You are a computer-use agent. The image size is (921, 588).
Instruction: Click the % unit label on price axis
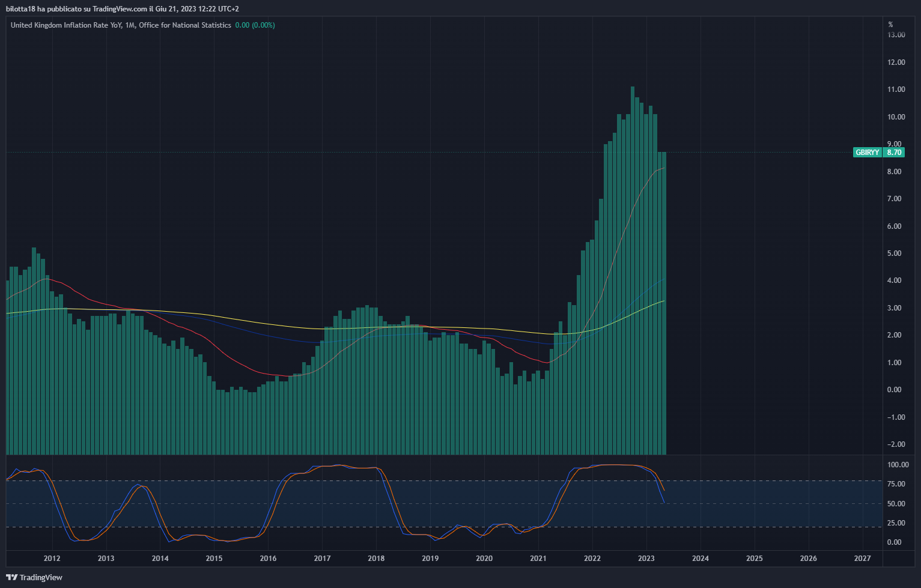(890, 25)
